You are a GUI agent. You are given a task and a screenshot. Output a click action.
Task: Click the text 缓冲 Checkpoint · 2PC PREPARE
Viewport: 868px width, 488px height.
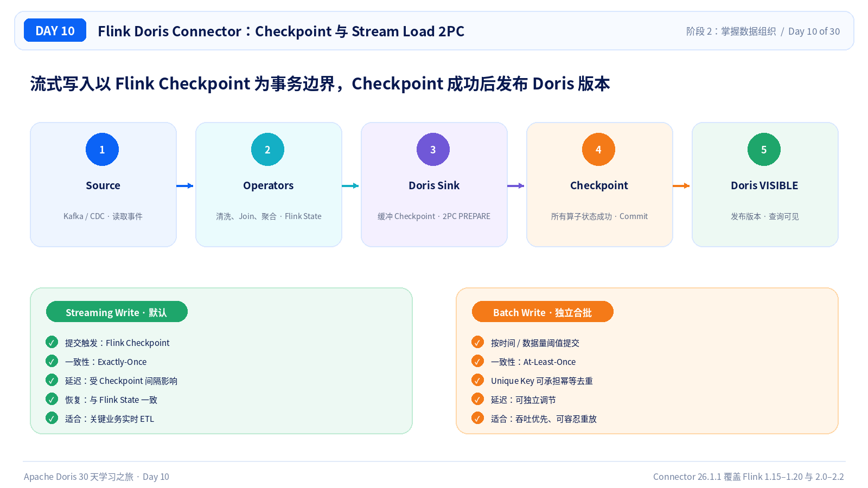click(434, 216)
